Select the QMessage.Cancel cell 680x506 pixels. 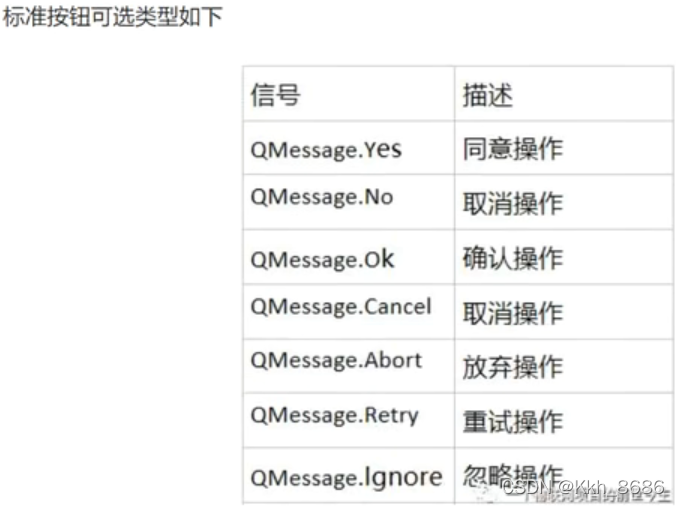click(x=349, y=312)
